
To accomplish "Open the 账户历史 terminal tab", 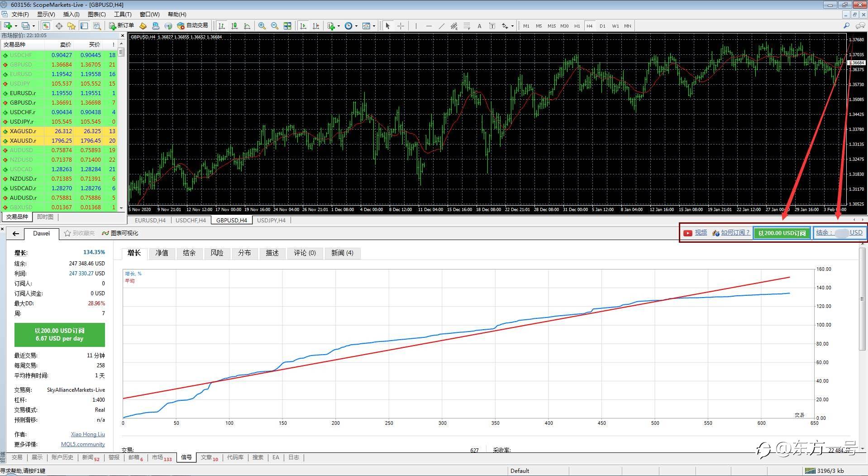I will point(62,457).
